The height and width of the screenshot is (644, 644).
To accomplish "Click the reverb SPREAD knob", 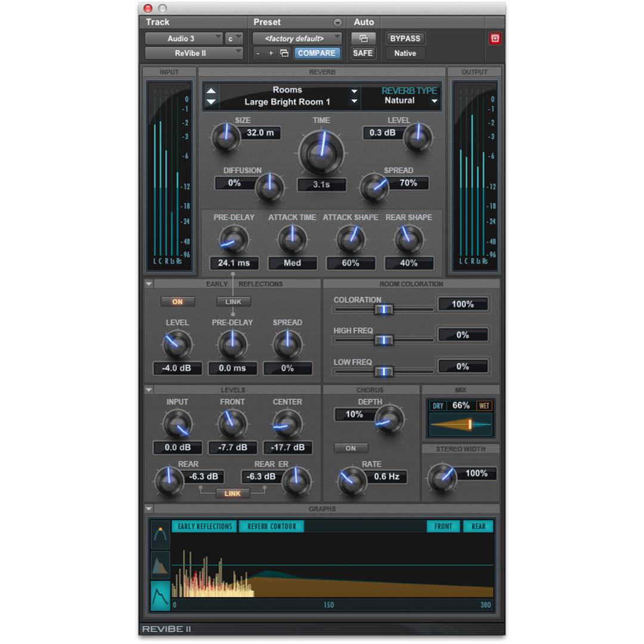I will coord(374,188).
